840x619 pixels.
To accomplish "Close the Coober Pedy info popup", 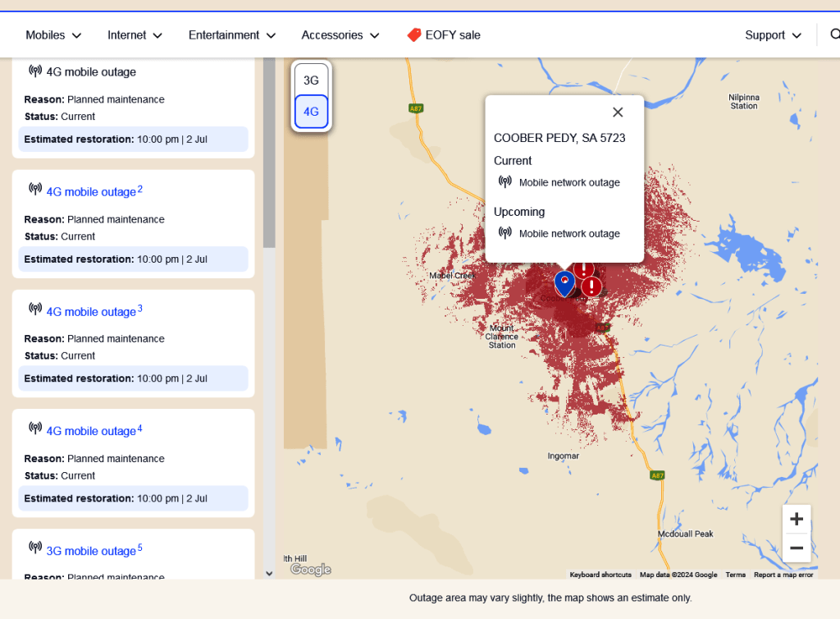I will (618, 112).
